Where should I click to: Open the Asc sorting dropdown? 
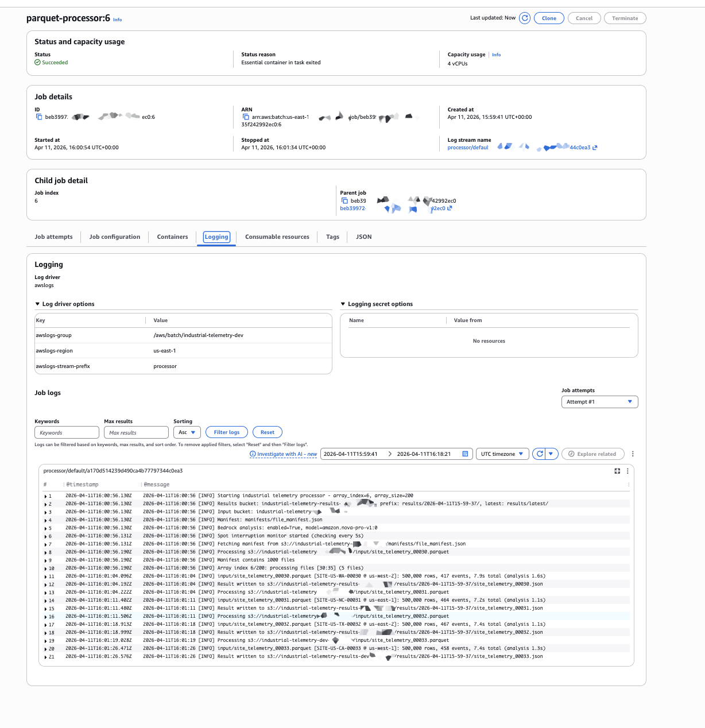click(x=187, y=432)
